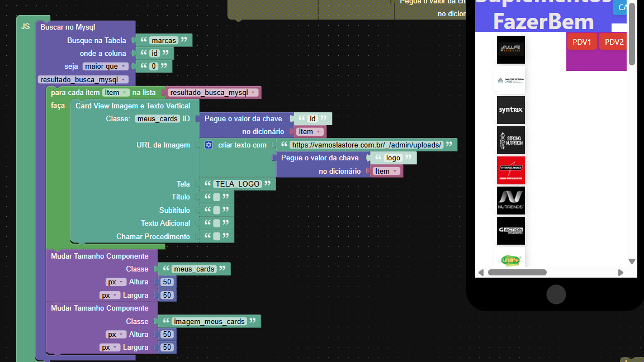Click the vertical scrollbar thumb in phone preview
This screenshot has height=362, width=644.
(x=632, y=34)
